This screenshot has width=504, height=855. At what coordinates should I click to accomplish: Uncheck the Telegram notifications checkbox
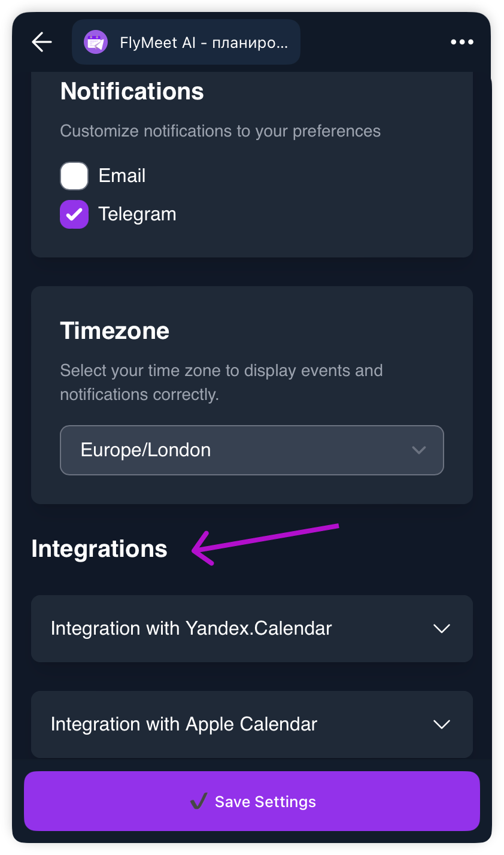coord(74,214)
